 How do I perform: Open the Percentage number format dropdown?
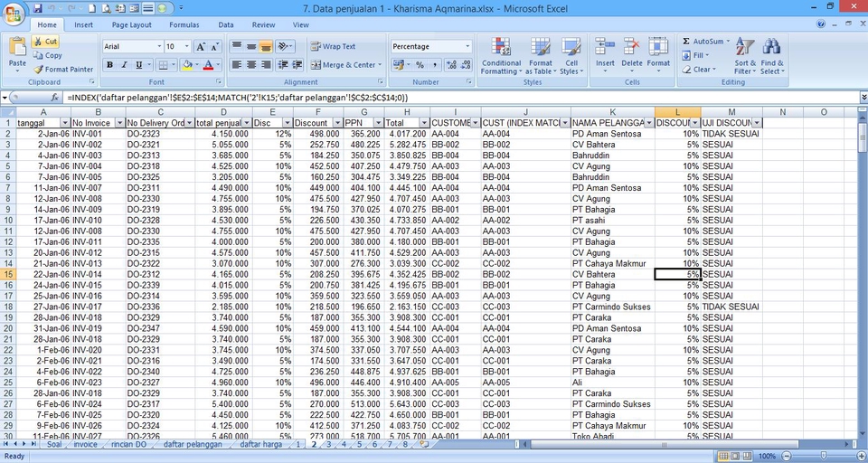click(467, 46)
